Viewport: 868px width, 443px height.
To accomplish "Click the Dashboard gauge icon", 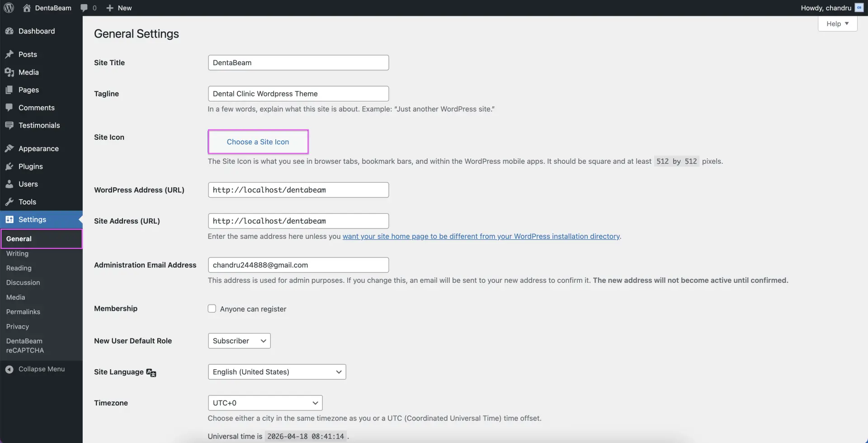I will (9, 31).
